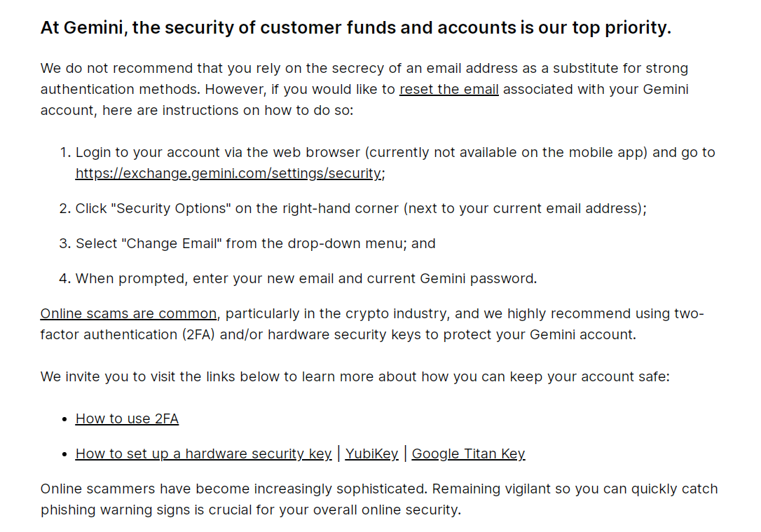This screenshot has height=532, width=761.
Task: Visit the Google Titan Key link
Action: (468, 453)
